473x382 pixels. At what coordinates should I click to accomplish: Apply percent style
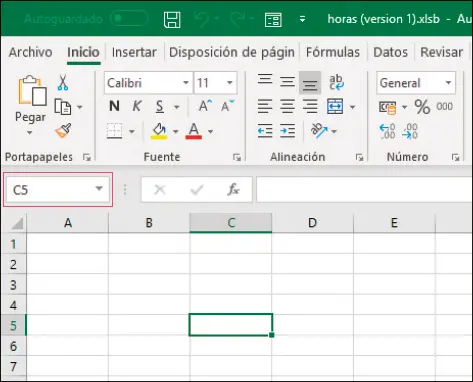point(422,107)
